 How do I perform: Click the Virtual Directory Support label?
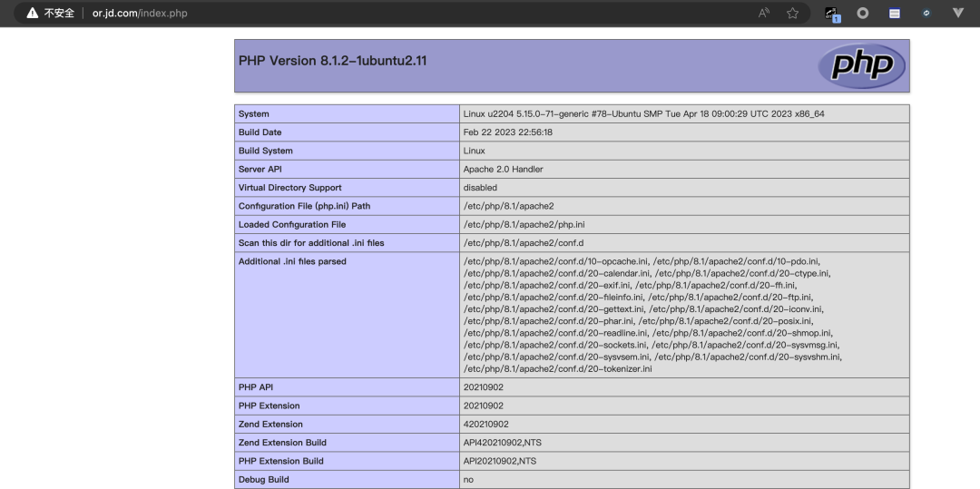pyautogui.click(x=290, y=188)
